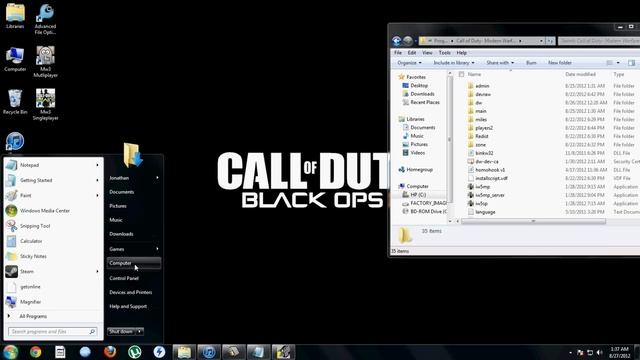Click the volume speaker tray icon
640x360 pixels.
pyautogui.click(x=600, y=353)
